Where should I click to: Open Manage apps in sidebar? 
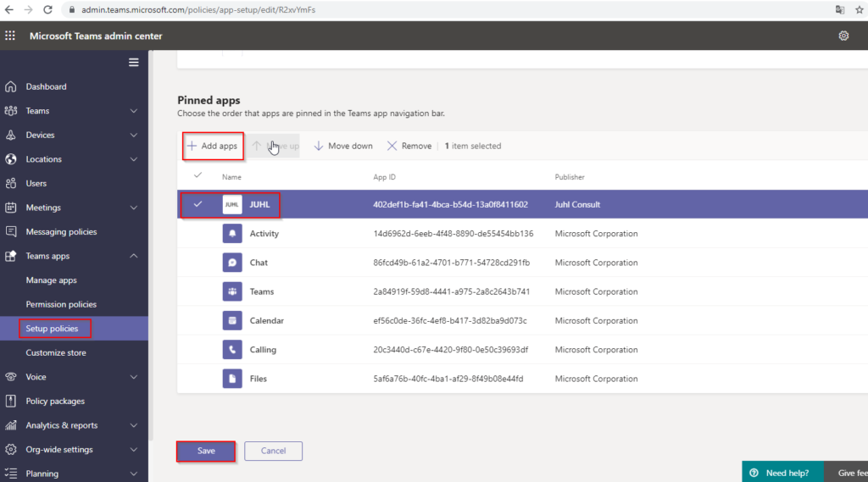tap(52, 280)
